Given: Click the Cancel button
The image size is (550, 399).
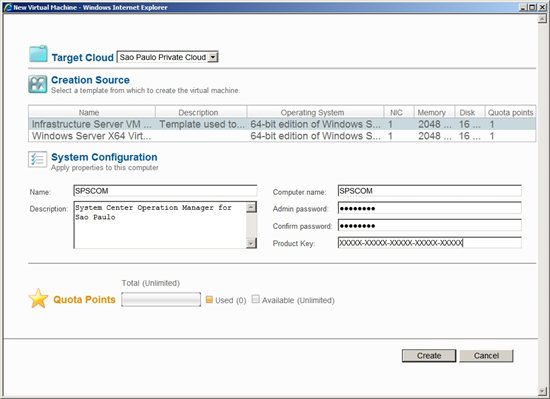Looking at the screenshot, I should 486,356.
